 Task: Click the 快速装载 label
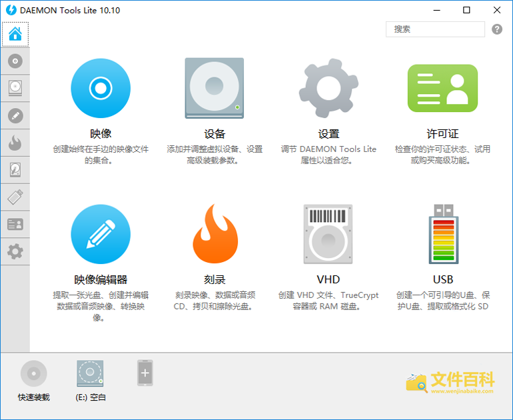click(x=34, y=397)
